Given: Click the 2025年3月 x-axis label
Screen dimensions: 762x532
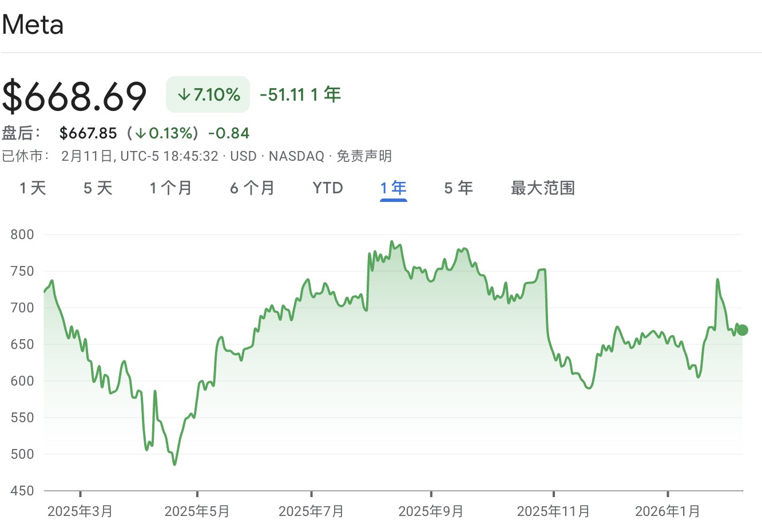Looking at the screenshot, I should coord(80,511).
